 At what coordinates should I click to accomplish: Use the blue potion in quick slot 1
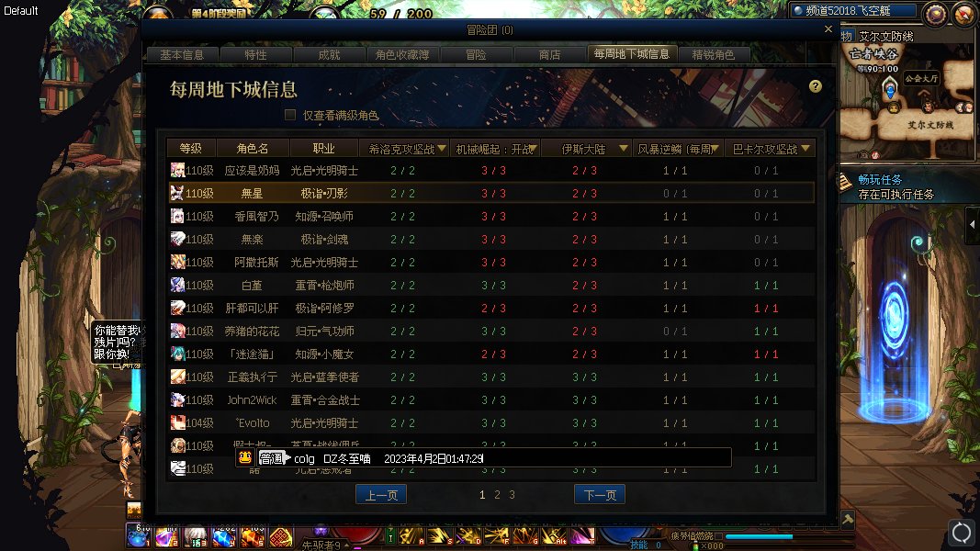pos(138,536)
